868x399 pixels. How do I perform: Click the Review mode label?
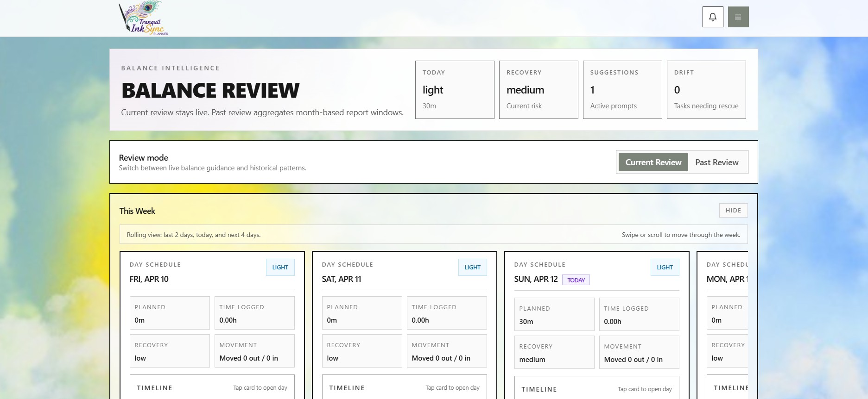point(144,158)
